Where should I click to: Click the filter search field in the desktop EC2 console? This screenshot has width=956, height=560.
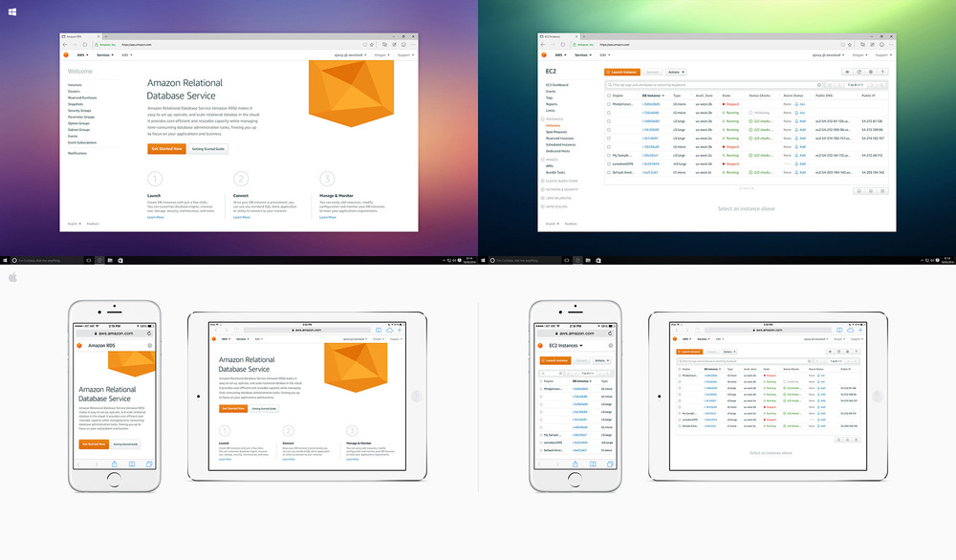tap(714, 85)
